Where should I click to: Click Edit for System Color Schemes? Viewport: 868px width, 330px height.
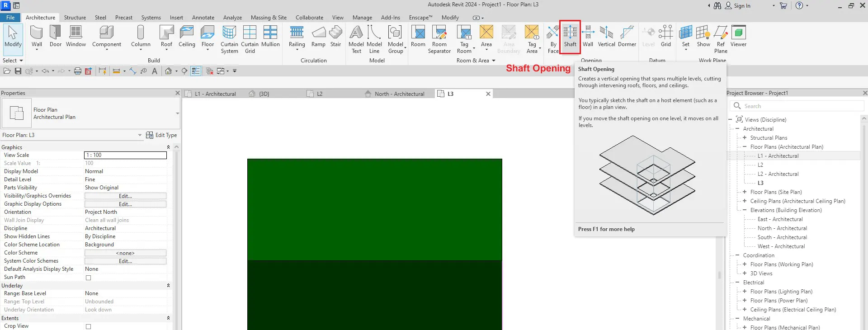point(125,261)
